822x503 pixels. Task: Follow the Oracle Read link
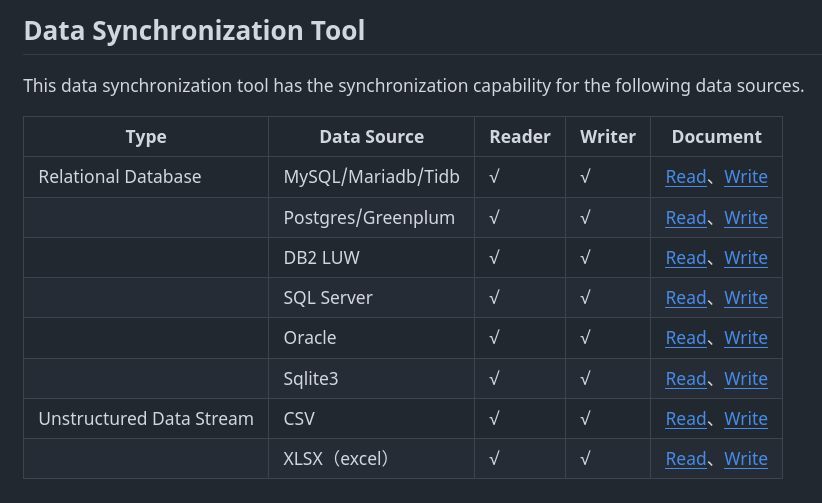(686, 338)
